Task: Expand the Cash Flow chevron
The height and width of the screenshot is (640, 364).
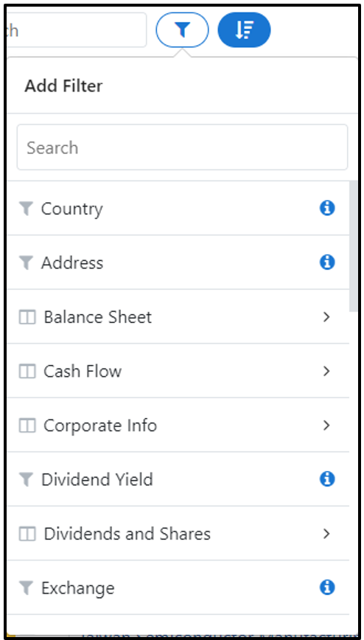Action: coord(326,371)
